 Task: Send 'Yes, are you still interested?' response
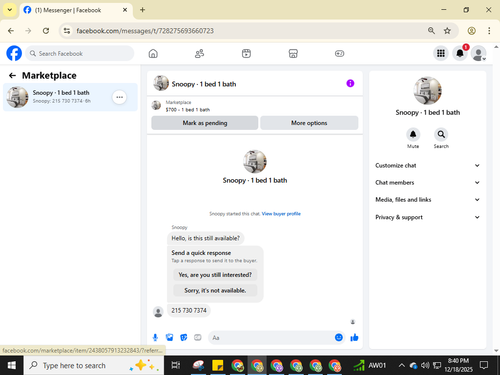click(215, 275)
